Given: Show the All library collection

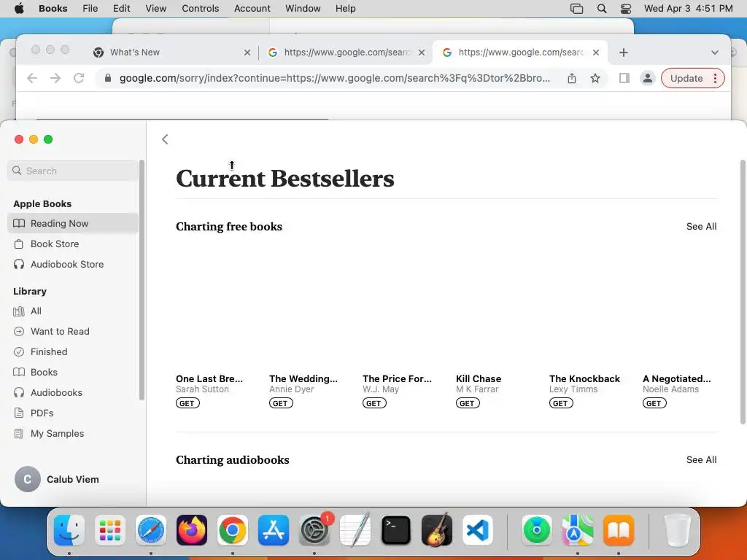Looking at the screenshot, I should [x=73, y=311].
